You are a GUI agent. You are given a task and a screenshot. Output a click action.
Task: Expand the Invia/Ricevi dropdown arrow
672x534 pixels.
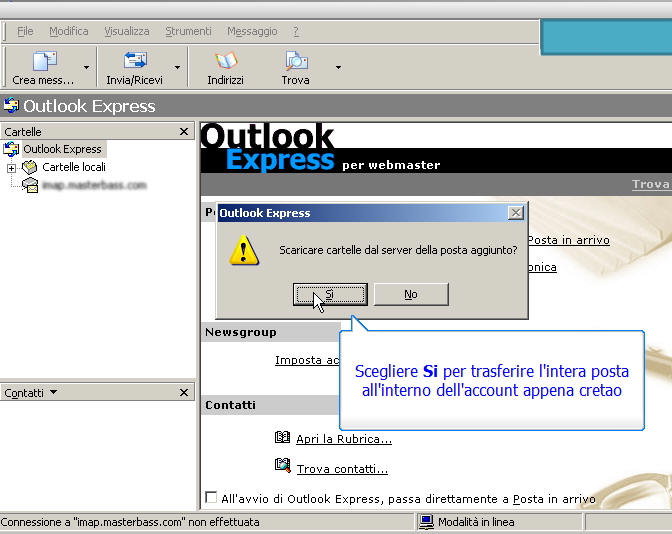[x=177, y=67]
